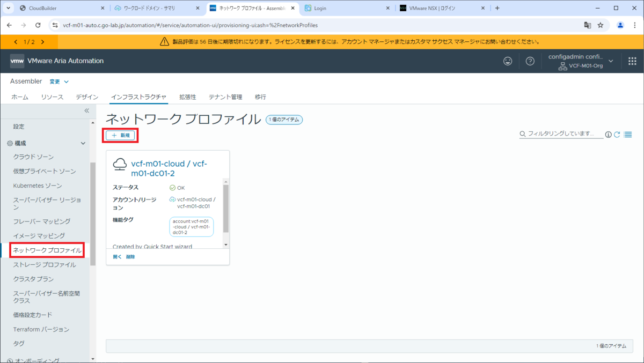
Task: Switch to the インフラストラクチャ tab
Action: pyautogui.click(x=138, y=97)
